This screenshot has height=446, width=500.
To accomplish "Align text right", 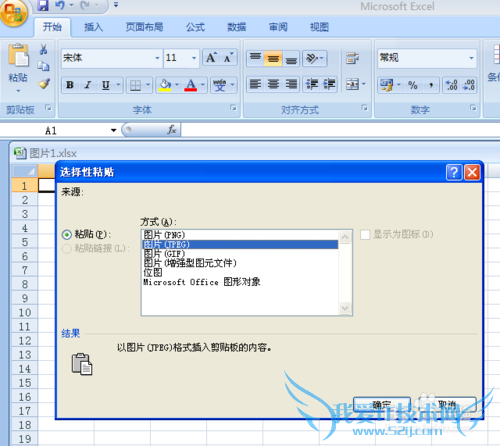I will tap(291, 84).
